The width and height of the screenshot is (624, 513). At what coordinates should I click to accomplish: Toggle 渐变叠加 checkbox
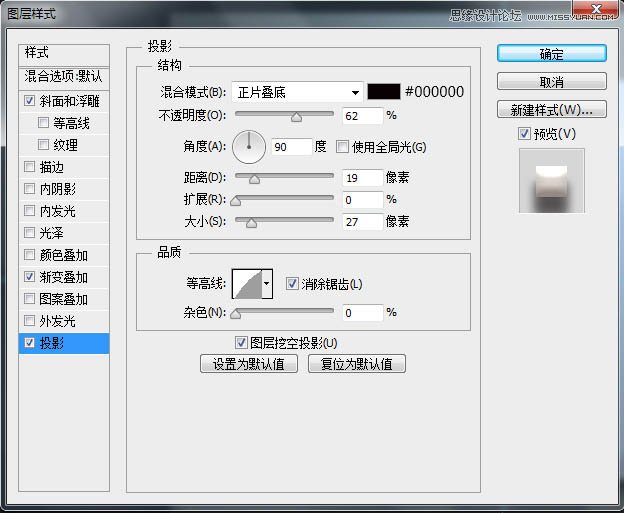click(x=29, y=276)
